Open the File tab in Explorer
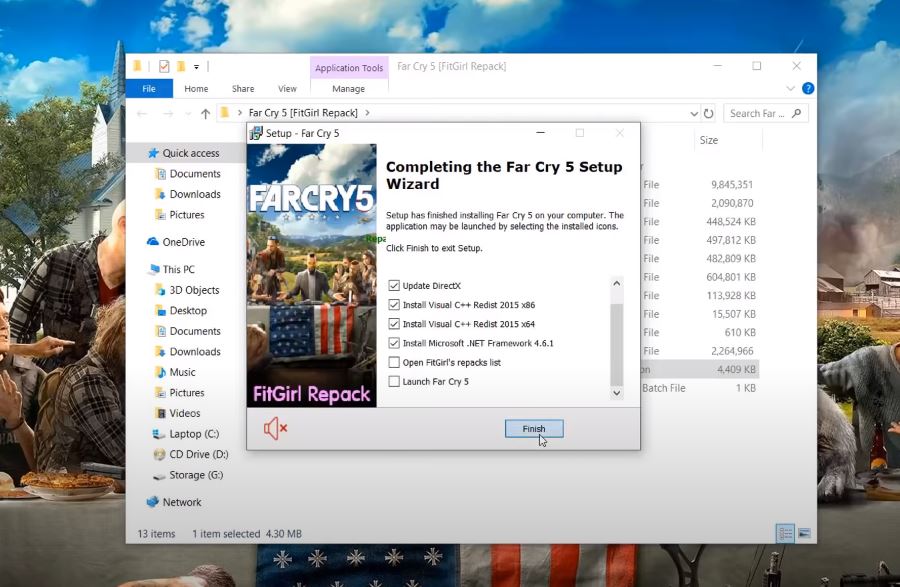Screen dimensions: 900x587 coord(149,88)
